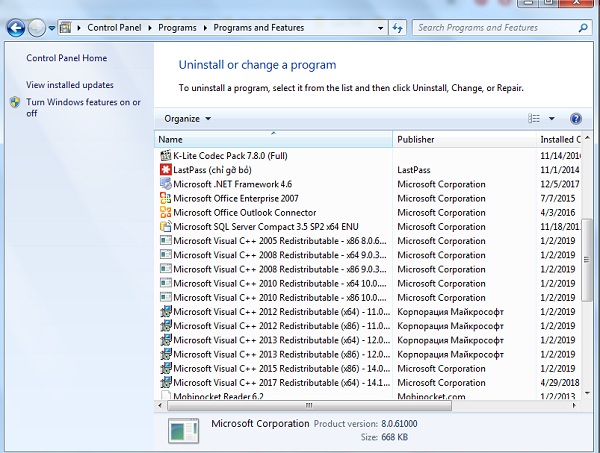The width and height of the screenshot is (600, 453).
Task: Expand the view options dropdown arrow
Action: pos(551,119)
